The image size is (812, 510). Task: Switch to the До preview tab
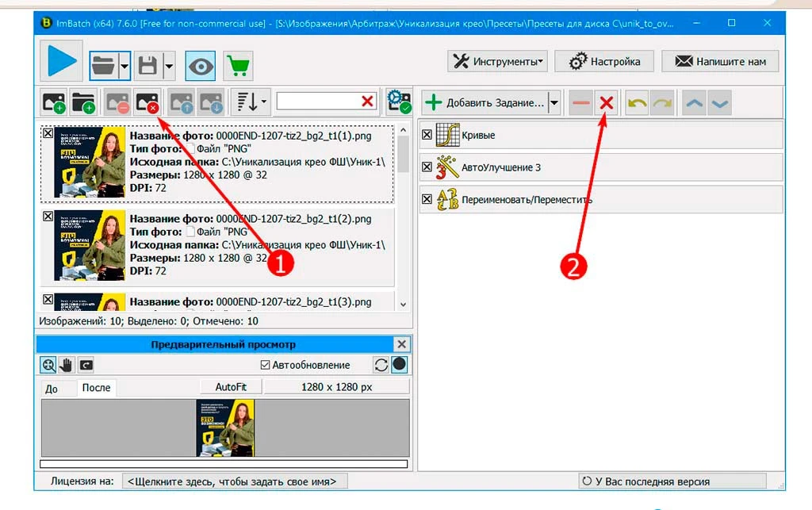52,388
